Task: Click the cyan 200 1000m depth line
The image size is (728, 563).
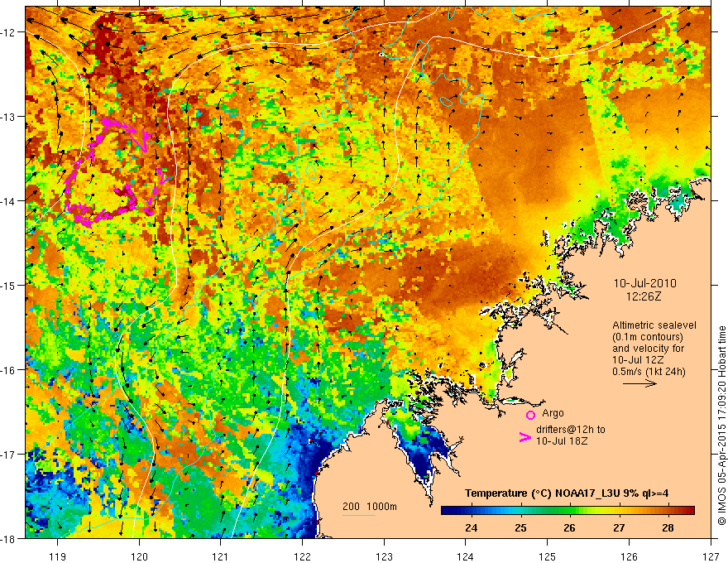Action: pyautogui.click(x=358, y=516)
